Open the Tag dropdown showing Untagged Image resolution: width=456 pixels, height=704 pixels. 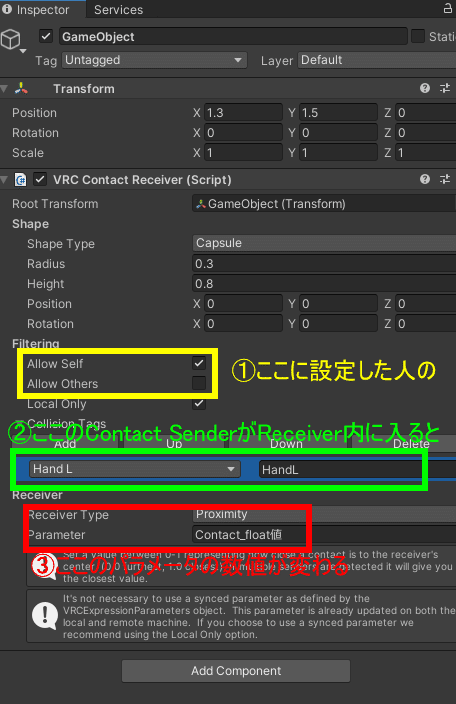pos(154,60)
